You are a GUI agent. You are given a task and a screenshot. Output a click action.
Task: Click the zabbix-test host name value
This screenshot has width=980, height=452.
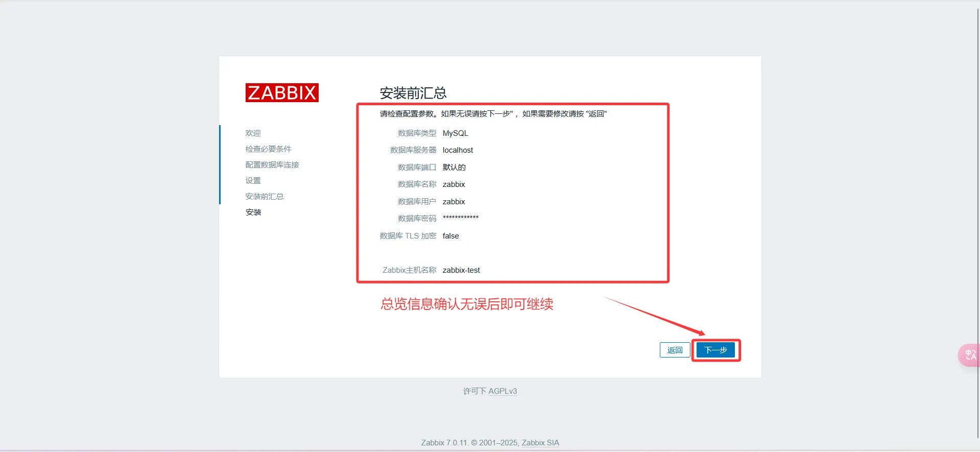coord(461,270)
